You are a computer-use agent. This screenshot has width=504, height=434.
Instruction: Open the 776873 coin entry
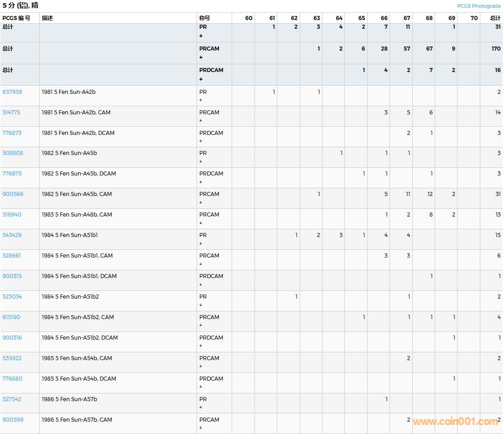[12, 133]
